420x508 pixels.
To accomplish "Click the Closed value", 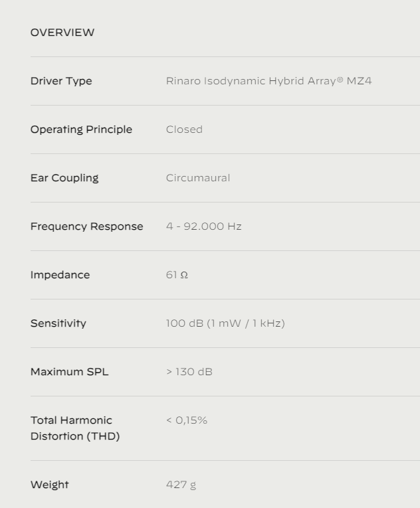I will pyautogui.click(x=184, y=129).
